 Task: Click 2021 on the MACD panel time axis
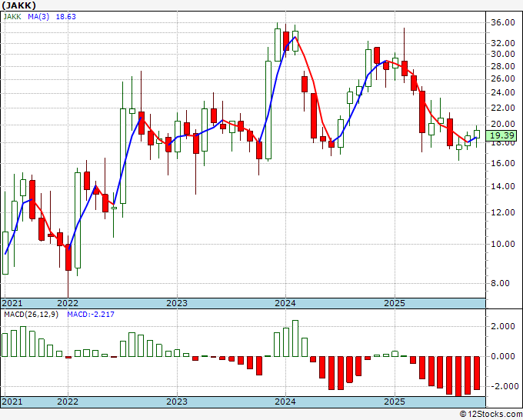click(x=12, y=402)
